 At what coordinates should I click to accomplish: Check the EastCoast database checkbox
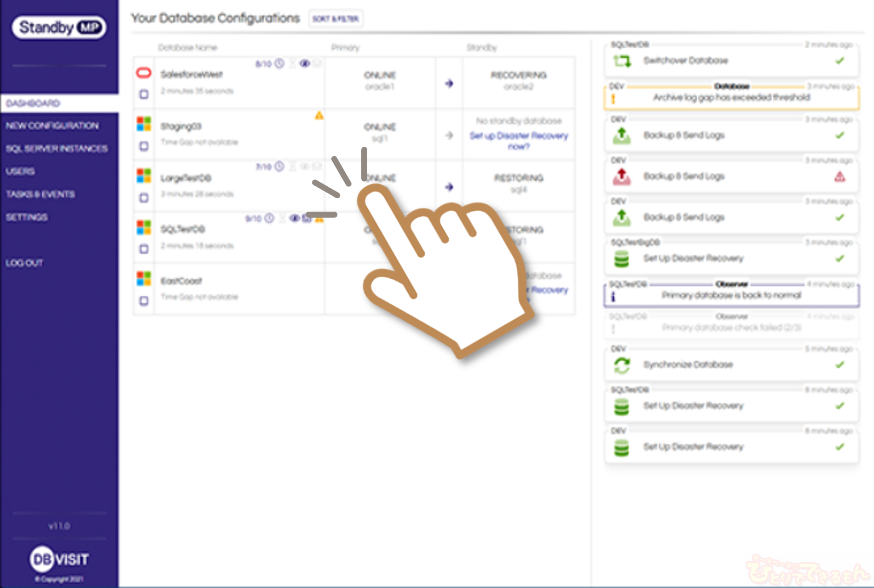[x=144, y=301]
